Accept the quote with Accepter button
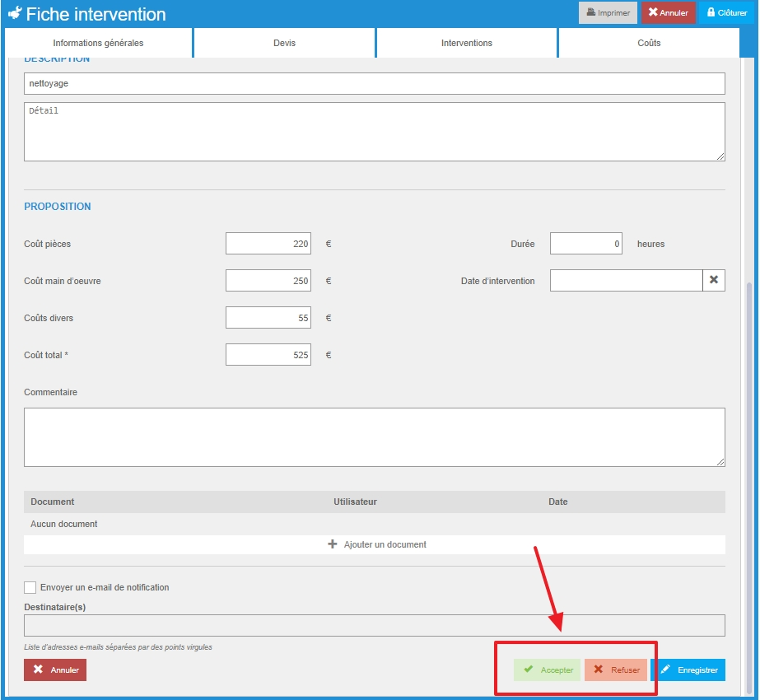Image resolution: width=760 pixels, height=700 pixels. click(x=548, y=670)
